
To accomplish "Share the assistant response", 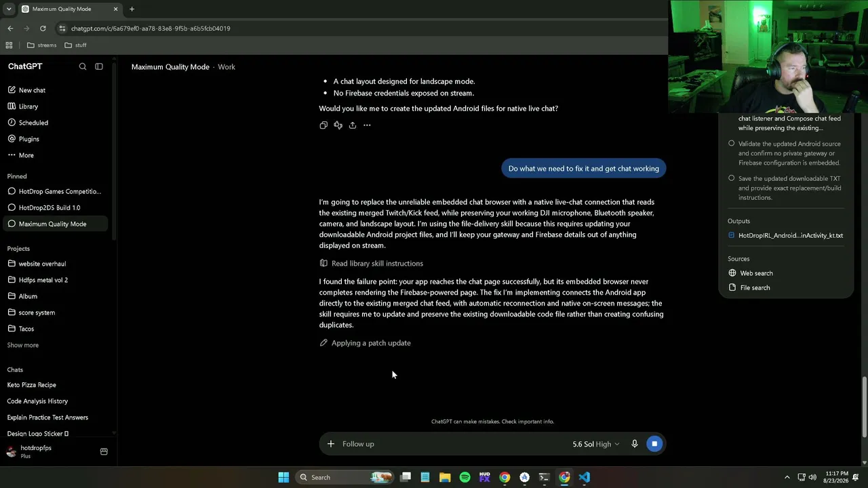I will (x=353, y=125).
